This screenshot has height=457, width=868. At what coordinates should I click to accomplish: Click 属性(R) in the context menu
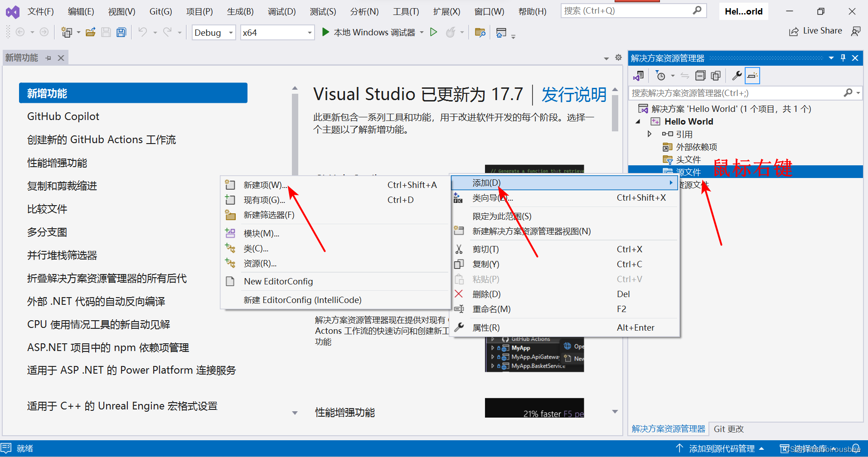point(566,327)
